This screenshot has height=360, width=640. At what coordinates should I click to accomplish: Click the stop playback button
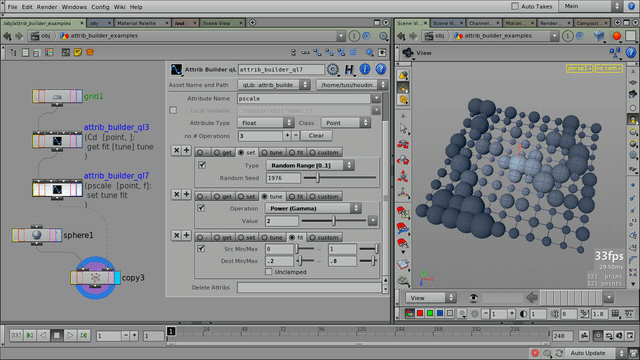pos(57,335)
